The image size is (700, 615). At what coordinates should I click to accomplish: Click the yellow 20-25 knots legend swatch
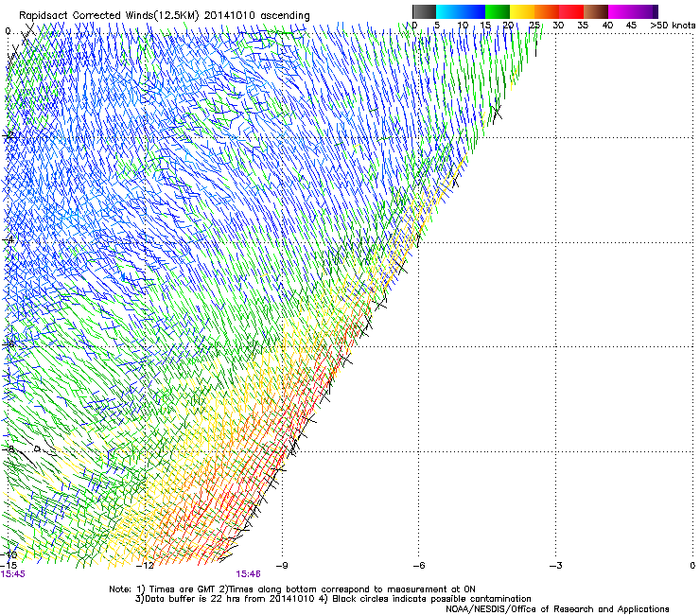click(522, 11)
